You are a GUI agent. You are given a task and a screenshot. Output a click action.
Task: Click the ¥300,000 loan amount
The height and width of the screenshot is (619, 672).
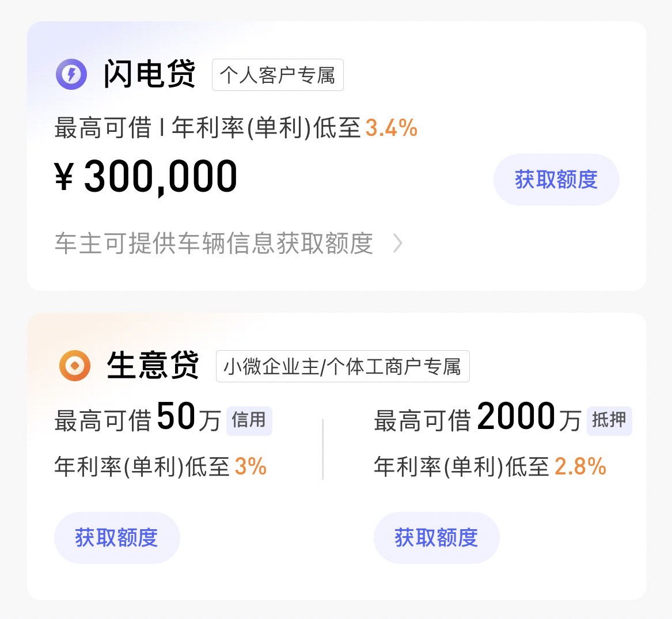[146, 176]
